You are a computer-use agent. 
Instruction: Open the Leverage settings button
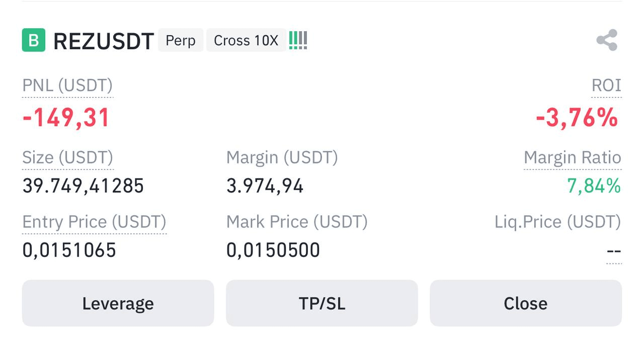pyautogui.click(x=118, y=303)
